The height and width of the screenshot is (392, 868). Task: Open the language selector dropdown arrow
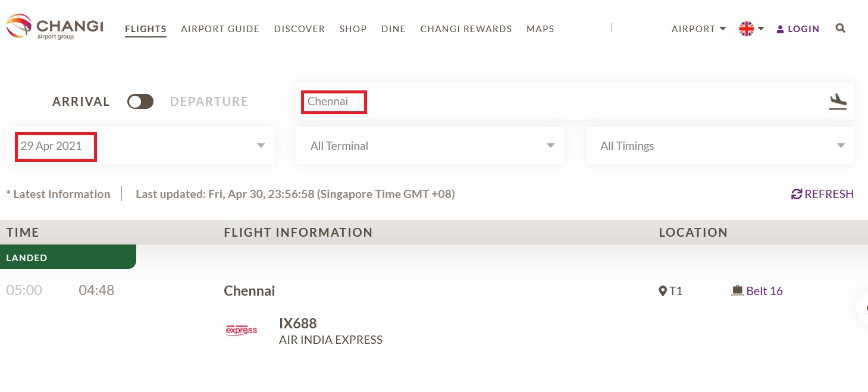pyautogui.click(x=761, y=29)
